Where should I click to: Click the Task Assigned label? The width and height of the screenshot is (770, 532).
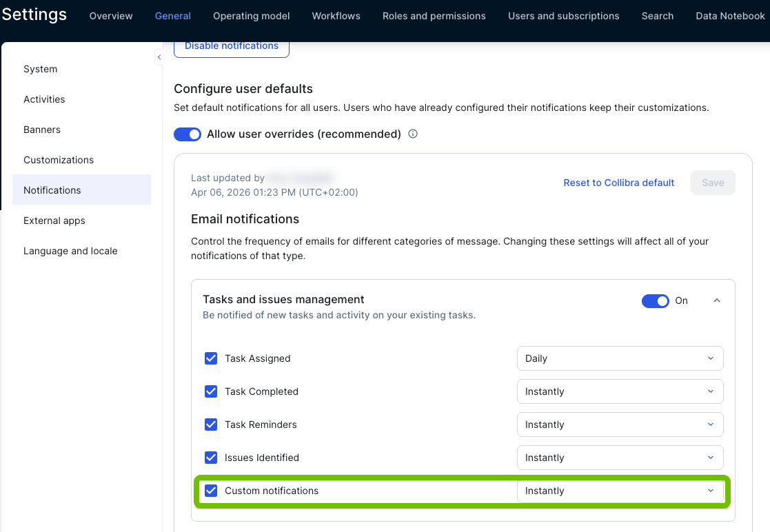tap(257, 358)
